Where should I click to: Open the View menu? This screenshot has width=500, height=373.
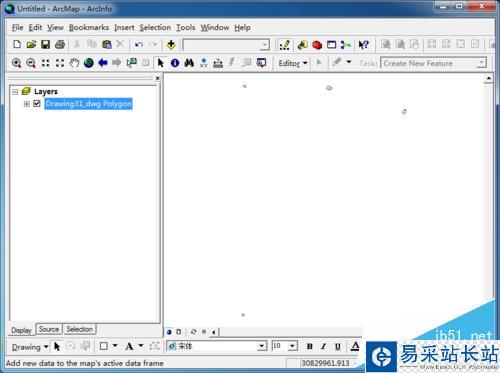pyautogui.click(x=55, y=28)
